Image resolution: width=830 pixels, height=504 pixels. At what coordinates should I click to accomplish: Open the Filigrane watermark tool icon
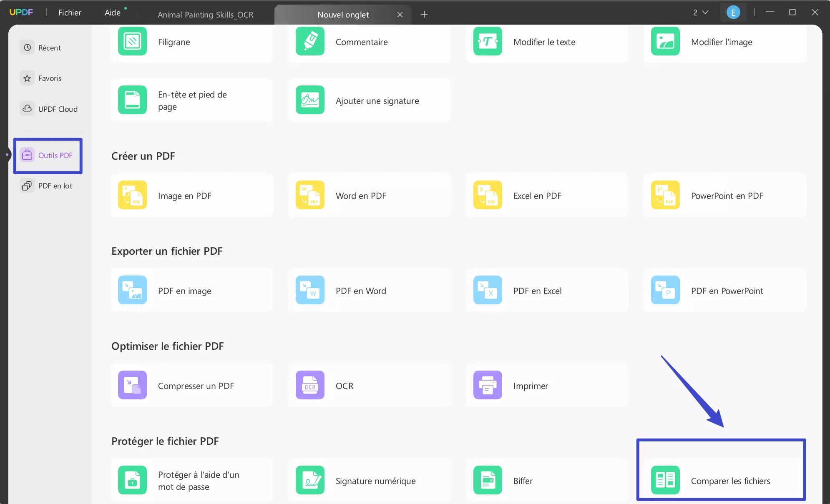(x=132, y=41)
